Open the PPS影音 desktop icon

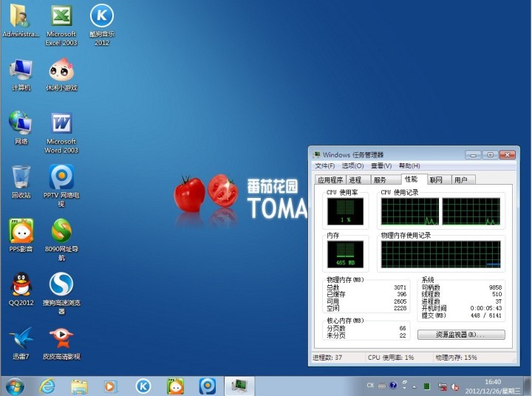21,232
